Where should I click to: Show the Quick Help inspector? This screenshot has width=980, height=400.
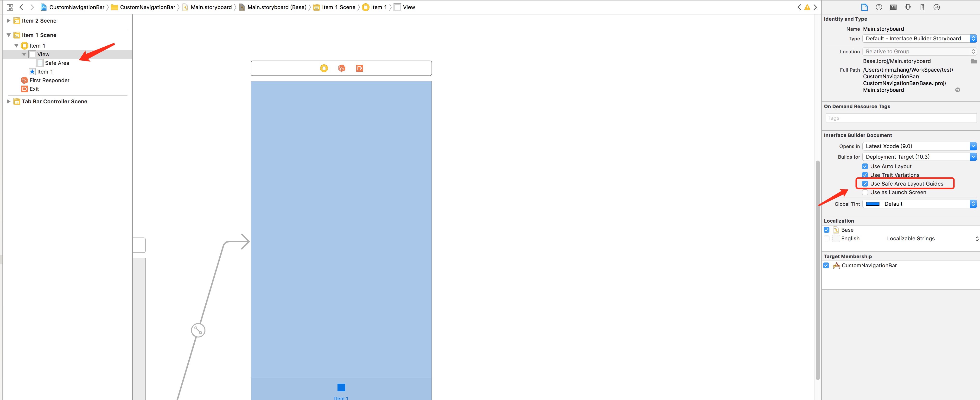pyautogui.click(x=879, y=7)
